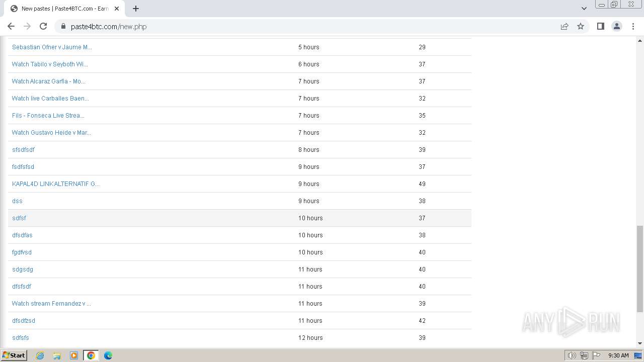Open a new browser tab

(x=136, y=9)
